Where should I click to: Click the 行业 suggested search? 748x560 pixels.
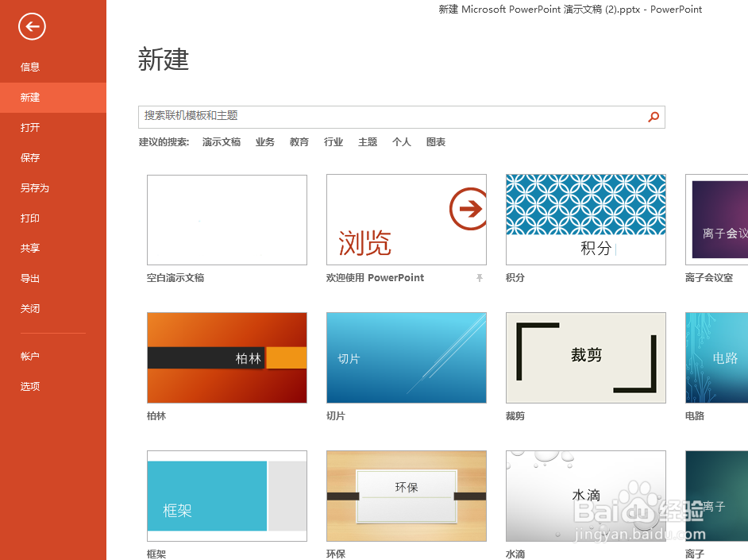(x=334, y=142)
